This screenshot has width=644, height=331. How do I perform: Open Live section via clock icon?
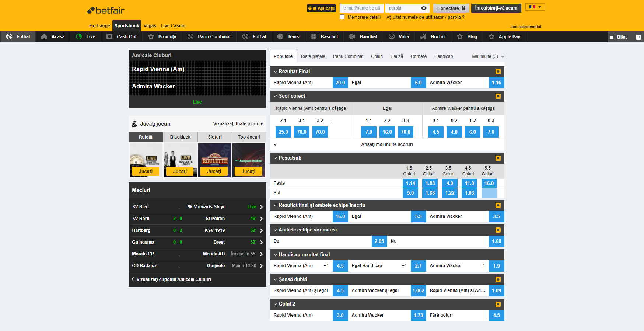(x=79, y=37)
